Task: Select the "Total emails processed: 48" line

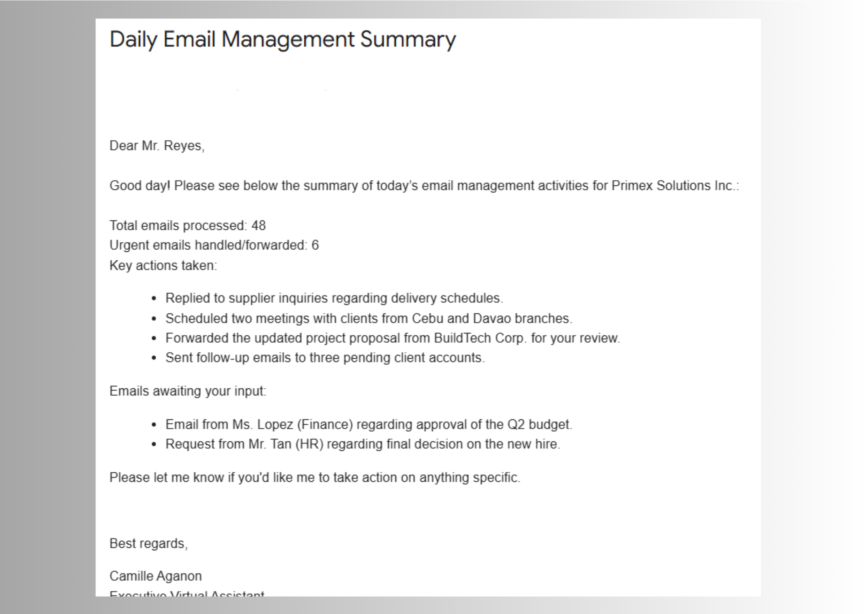Action: [188, 226]
